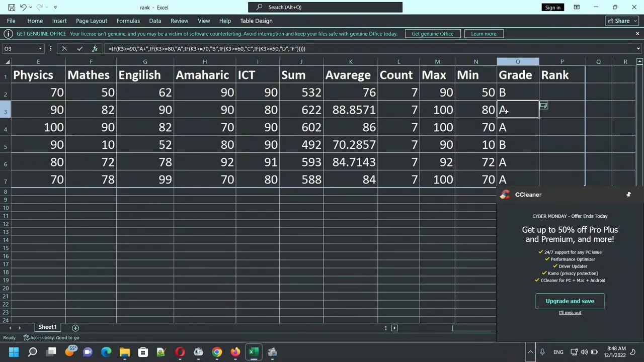
Task: Open the Review tab
Action: pyautogui.click(x=179, y=21)
